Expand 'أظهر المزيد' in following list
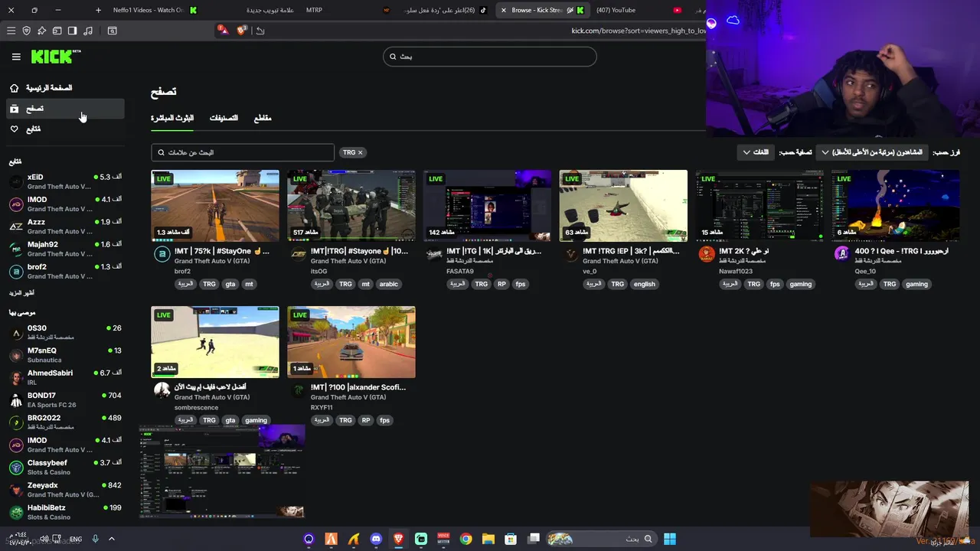Image resolution: width=980 pixels, height=551 pixels. [21, 293]
